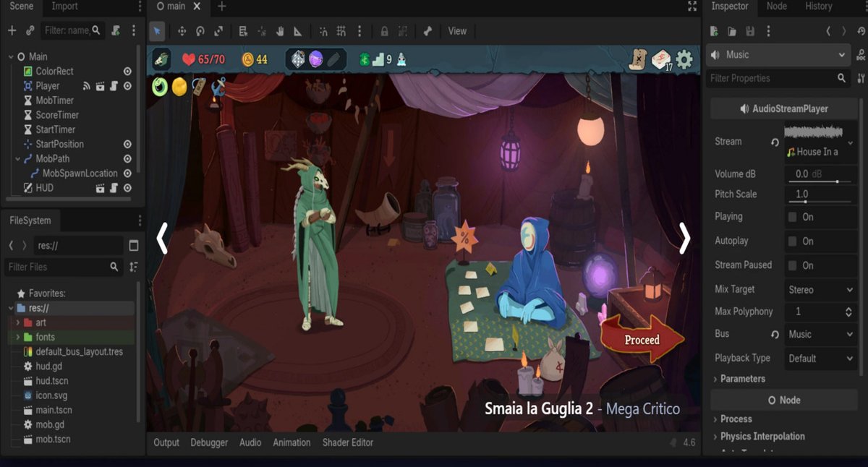Select main.tscn in the FileSystem

54,410
